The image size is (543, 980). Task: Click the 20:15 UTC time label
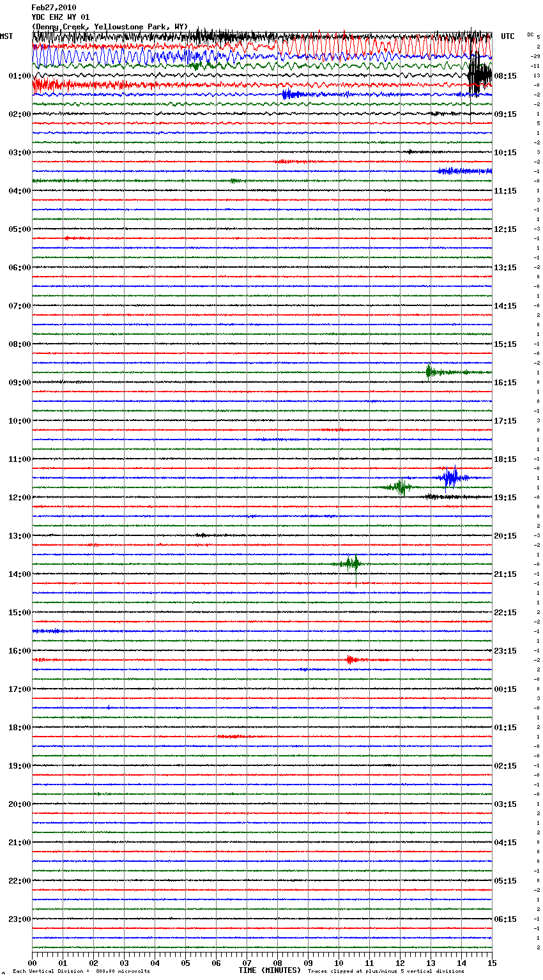coord(505,536)
